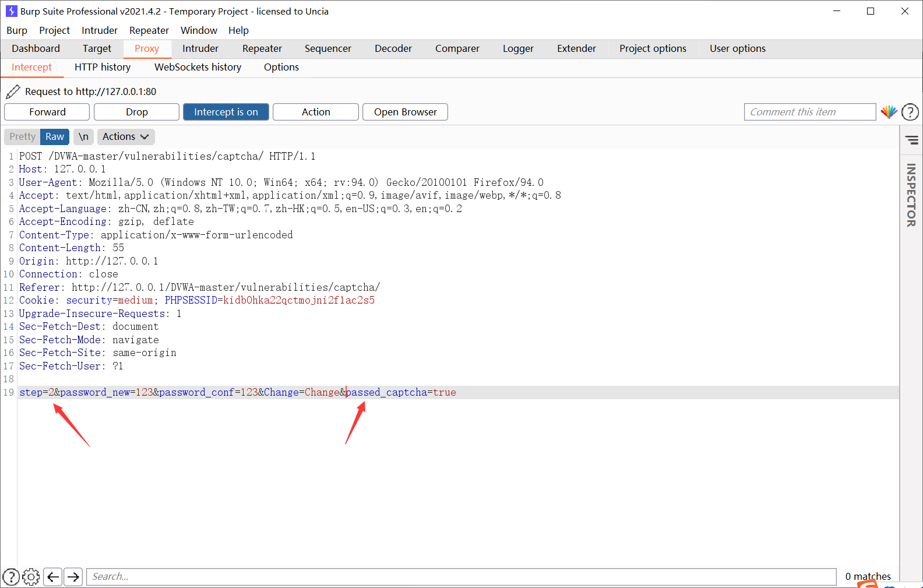
Task: Open the help question mark near comment
Action: coord(910,112)
